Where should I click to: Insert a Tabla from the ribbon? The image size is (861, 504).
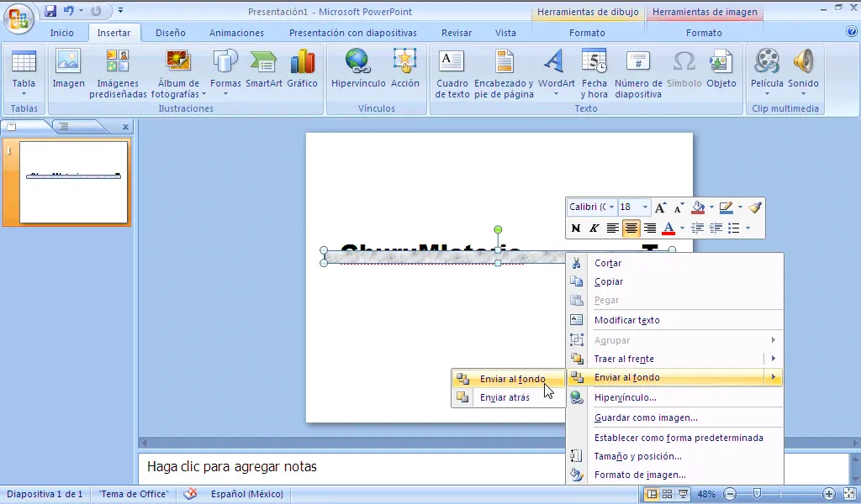(24, 74)
